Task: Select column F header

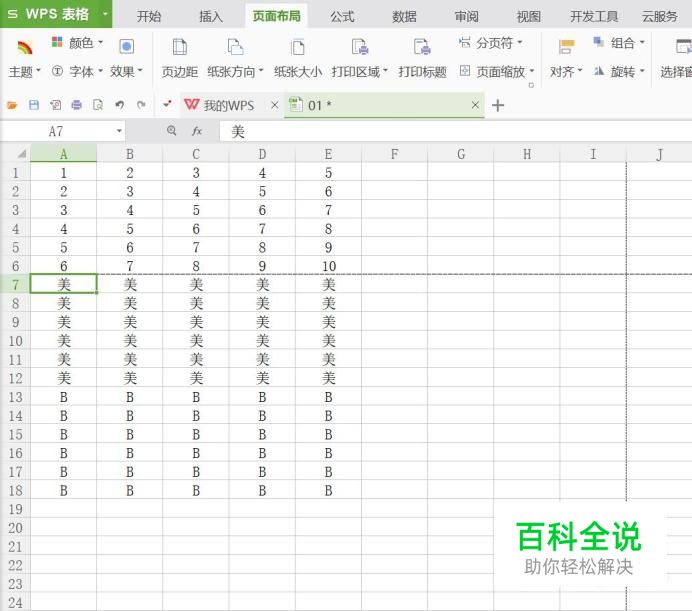Action: pos(394,154)
